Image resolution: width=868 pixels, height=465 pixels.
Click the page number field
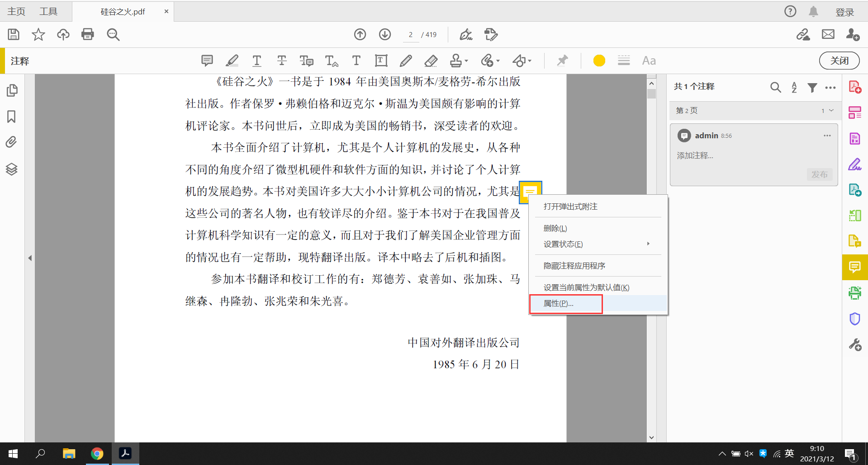pyautogui.click(x=411, y=35)
